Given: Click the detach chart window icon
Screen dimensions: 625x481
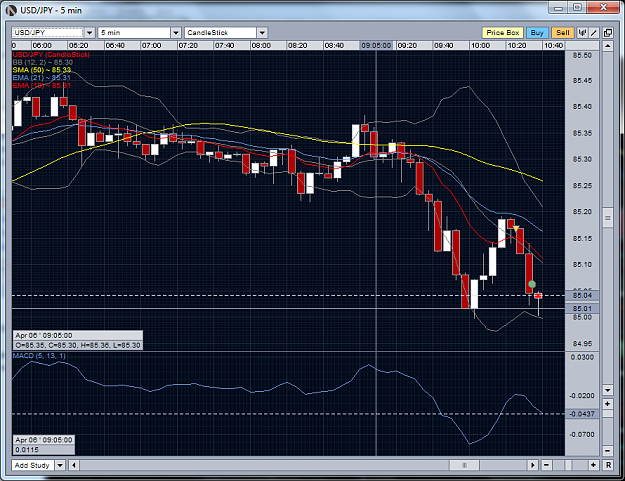Looking at the screenshot, I should tap(607, 33).
